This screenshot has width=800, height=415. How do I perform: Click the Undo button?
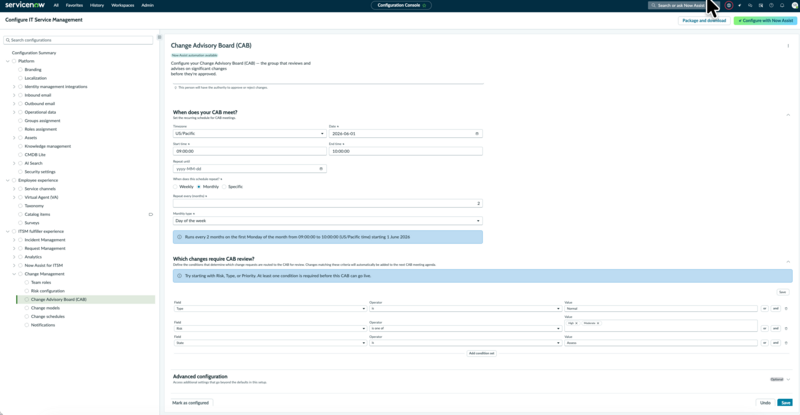(765, 403)
